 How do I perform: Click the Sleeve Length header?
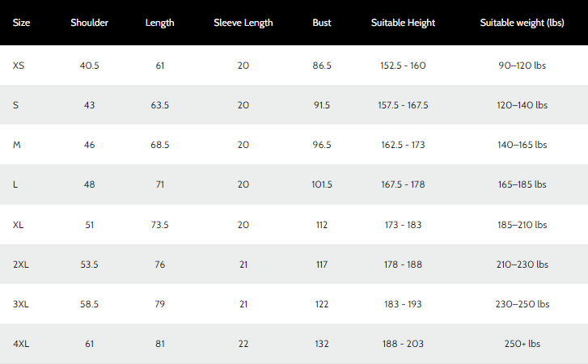coord(243,23)
